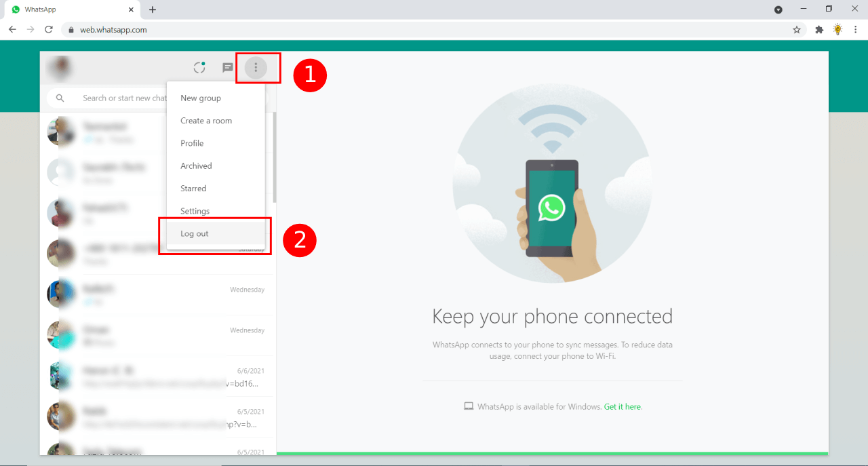This screenshot has height=466, width=868.
Task: Choose Create a room
Action: (216, 121)
